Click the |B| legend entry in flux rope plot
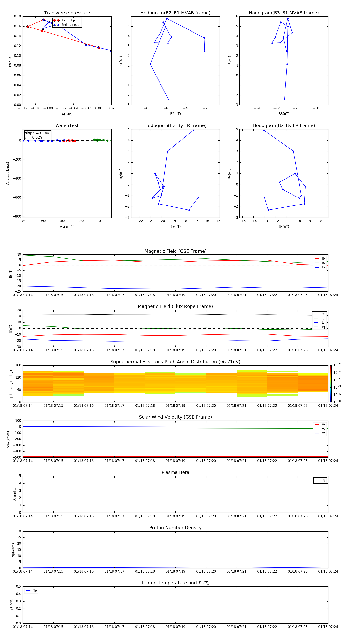351x644 pixels. (320, 327)
